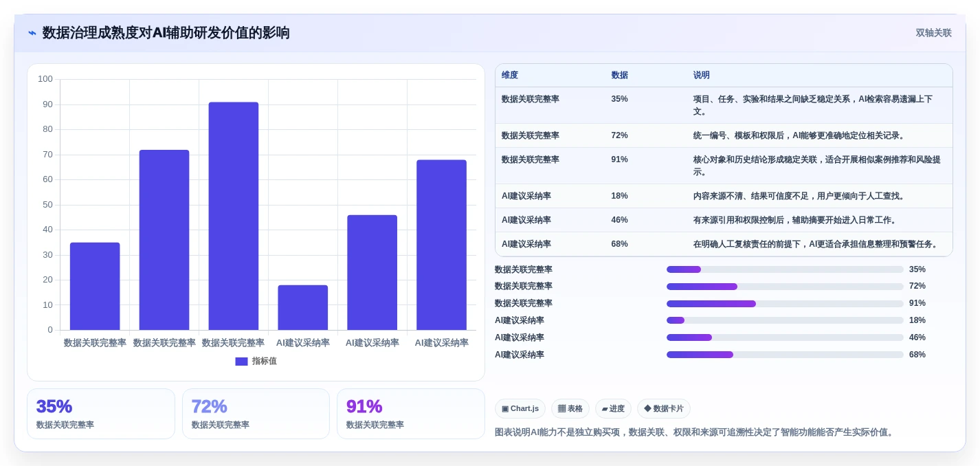Click the description starting 有来源引用和权限控制后

[x=796, y=220]
